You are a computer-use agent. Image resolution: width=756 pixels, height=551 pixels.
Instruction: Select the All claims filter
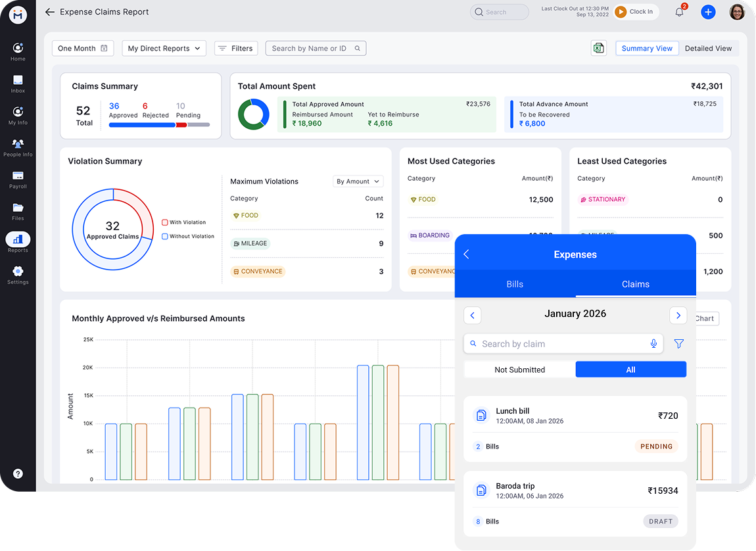[x=630, y=370]
